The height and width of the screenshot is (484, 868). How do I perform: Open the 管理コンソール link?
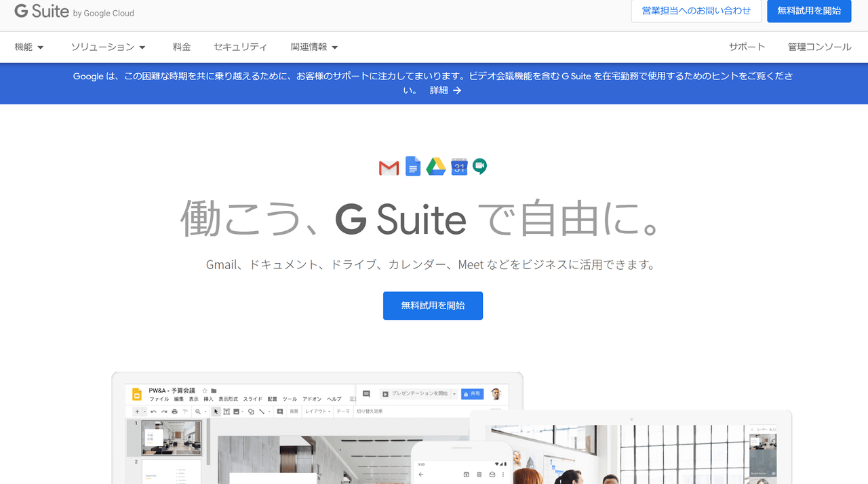[819, 47]
